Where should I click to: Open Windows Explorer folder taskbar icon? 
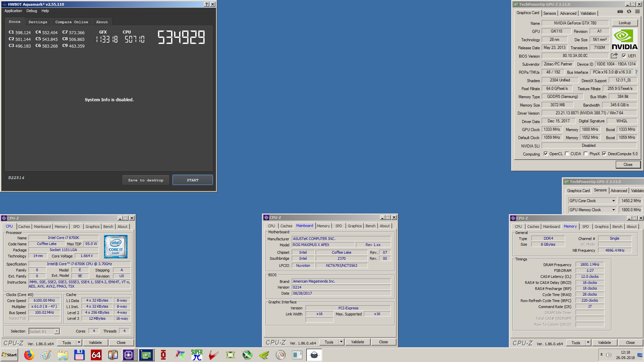tap(63, 355)
